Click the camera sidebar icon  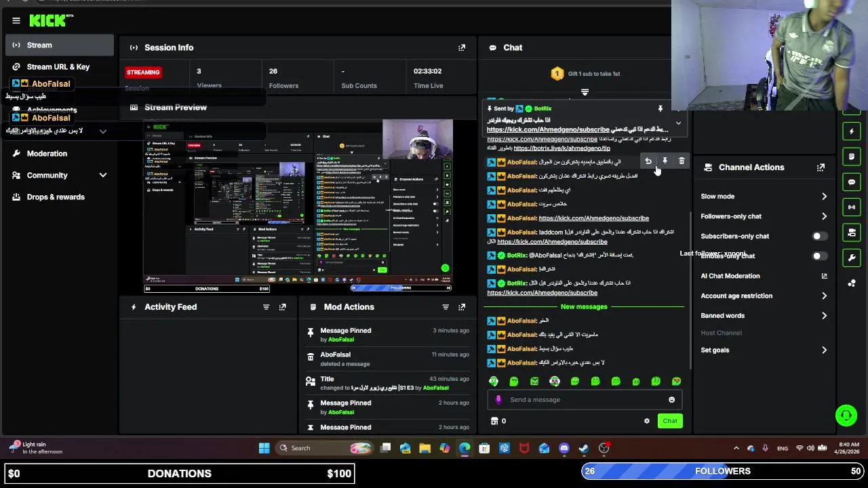click(x=852, y=232)
